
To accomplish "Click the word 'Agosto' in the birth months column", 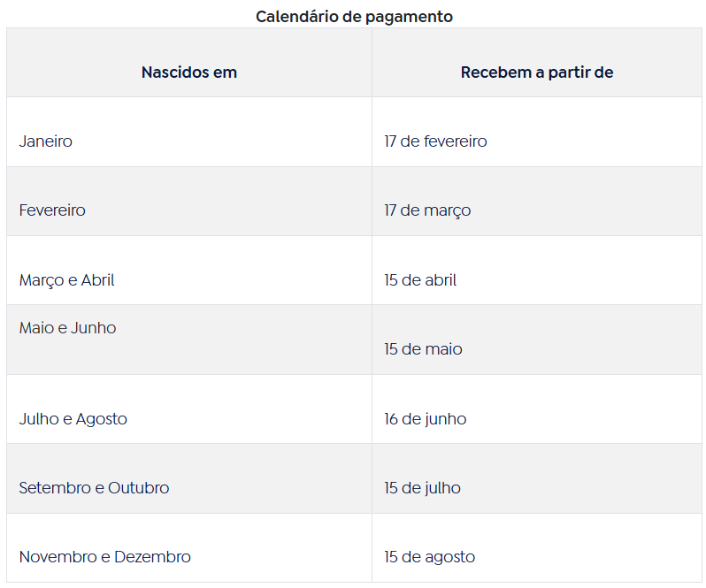I will click(x=101, y=419).
